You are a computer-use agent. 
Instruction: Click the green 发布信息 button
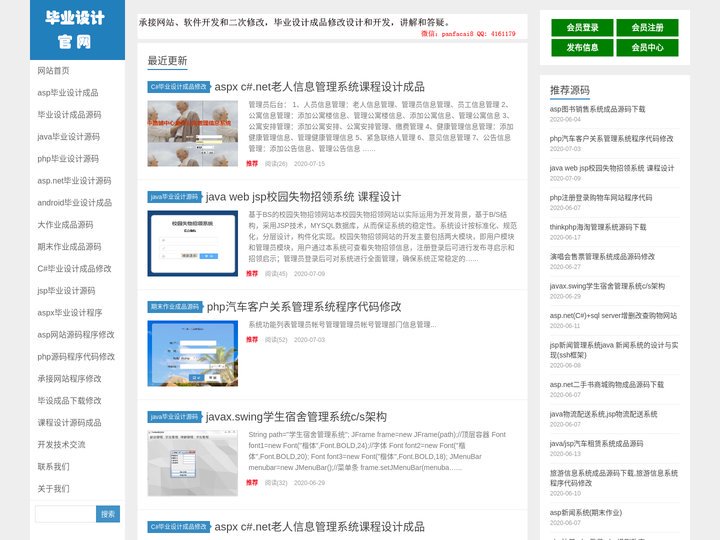click(x=582, y=47)
